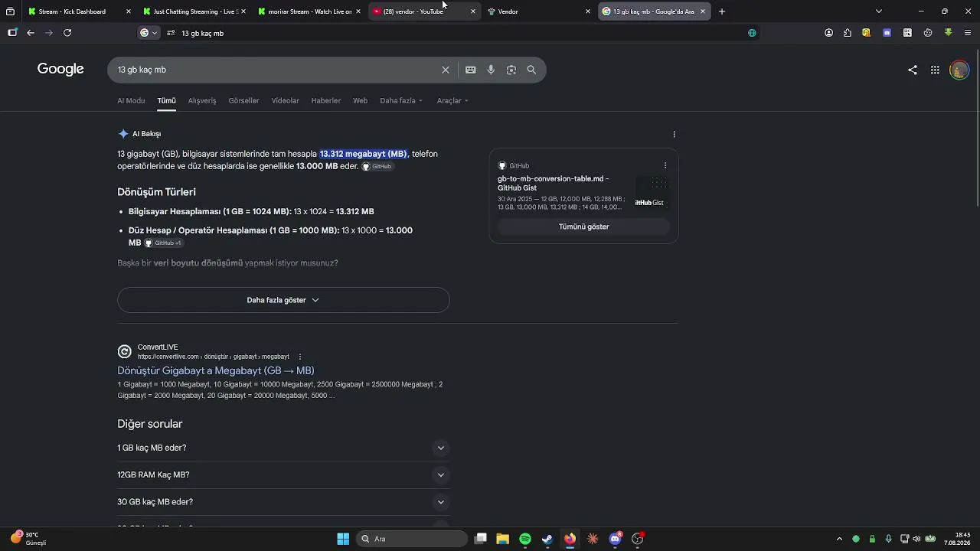Open the Firefox account icon in toolbar

pyautogui.click(x=829, y=33)
